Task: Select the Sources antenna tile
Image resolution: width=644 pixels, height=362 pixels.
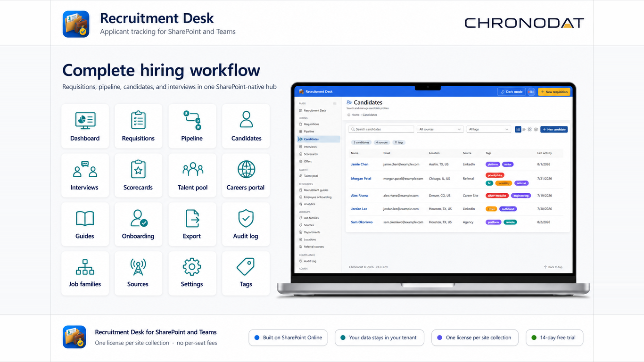Action: 138,273
